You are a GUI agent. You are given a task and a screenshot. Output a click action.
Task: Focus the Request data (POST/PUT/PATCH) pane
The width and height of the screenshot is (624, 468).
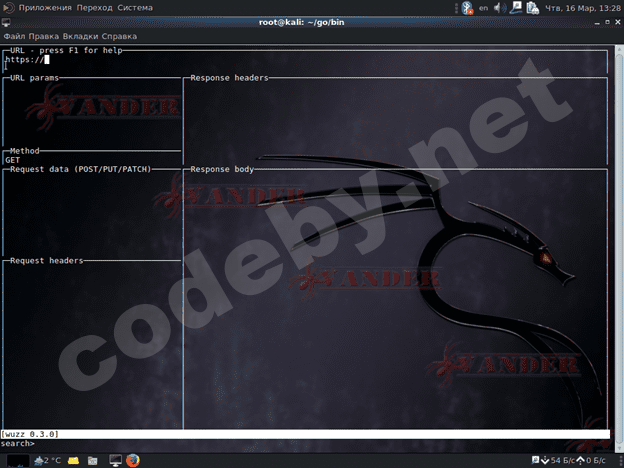click(x=92, y=214)
